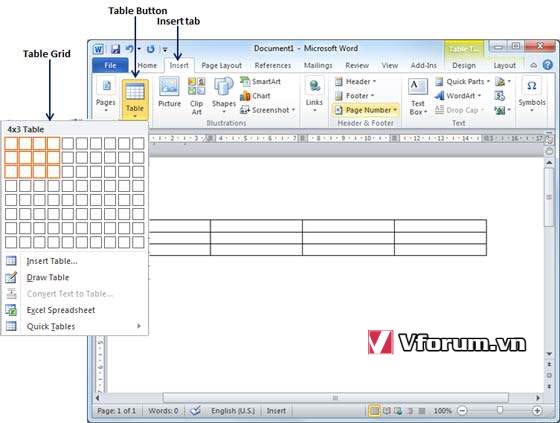Click the Undo arrow icon

pyautogui.click(x=130, y=49)
